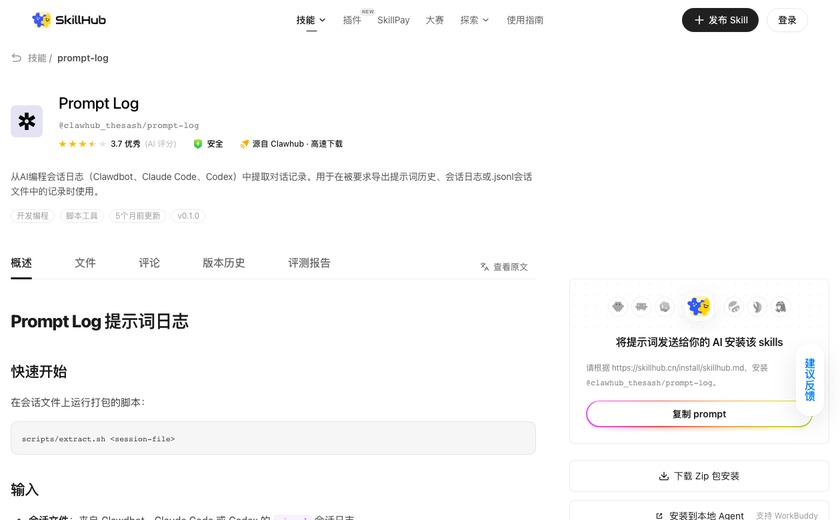This screenshot has width=840, height=520.
Task: Open the 使用指南 guide
Action: [525, 20]
